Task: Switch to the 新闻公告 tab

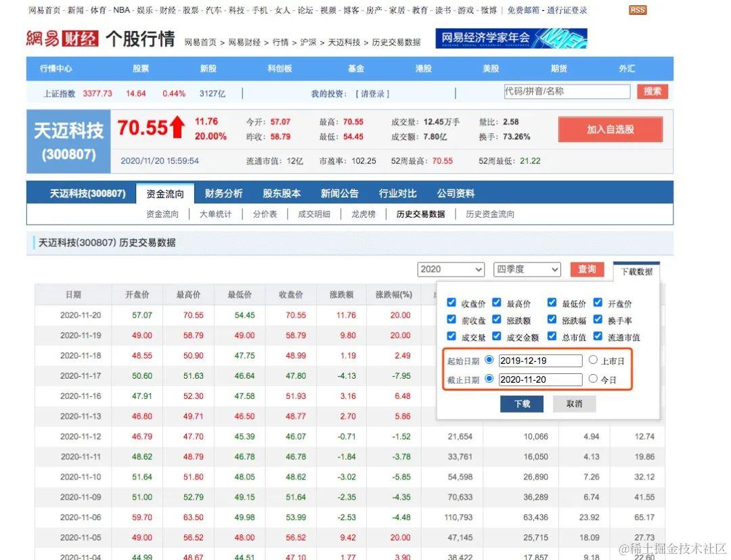Action: pos(339,193)
